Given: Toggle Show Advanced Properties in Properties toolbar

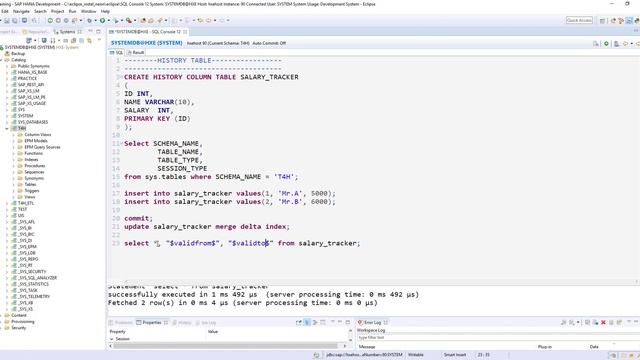Looking at the screenshot, I should click(x=315, y=322).
